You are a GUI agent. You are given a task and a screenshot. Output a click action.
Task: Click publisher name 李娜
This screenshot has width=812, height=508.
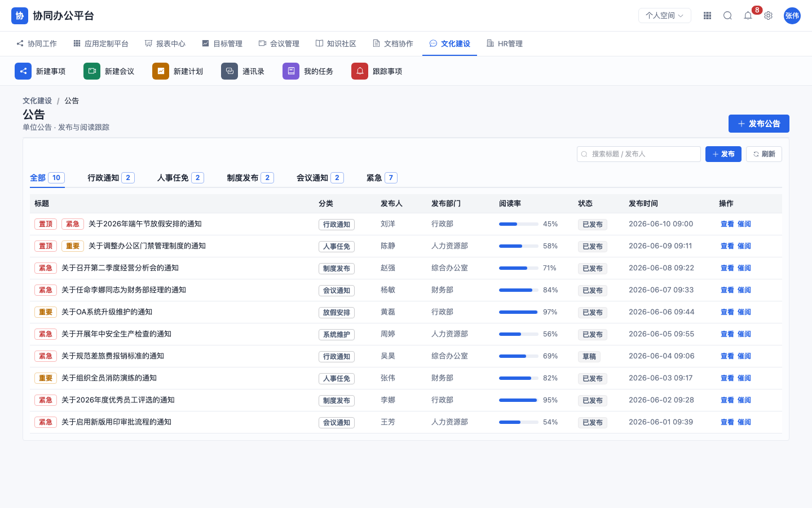(x=388, y=400)
